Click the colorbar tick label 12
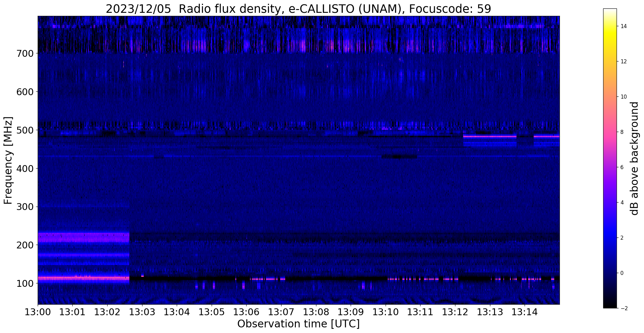 coord(624,61)
